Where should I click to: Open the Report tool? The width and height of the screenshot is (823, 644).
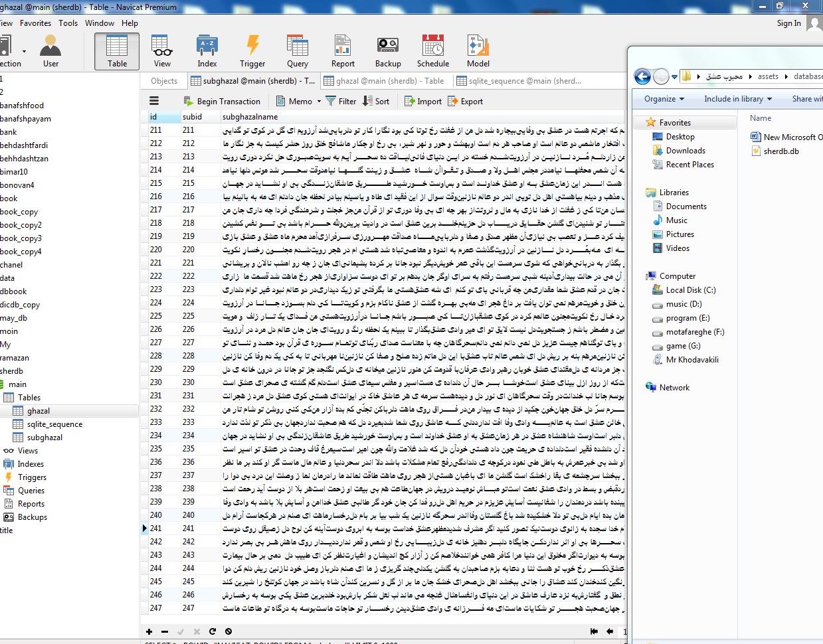pos(343,51)
